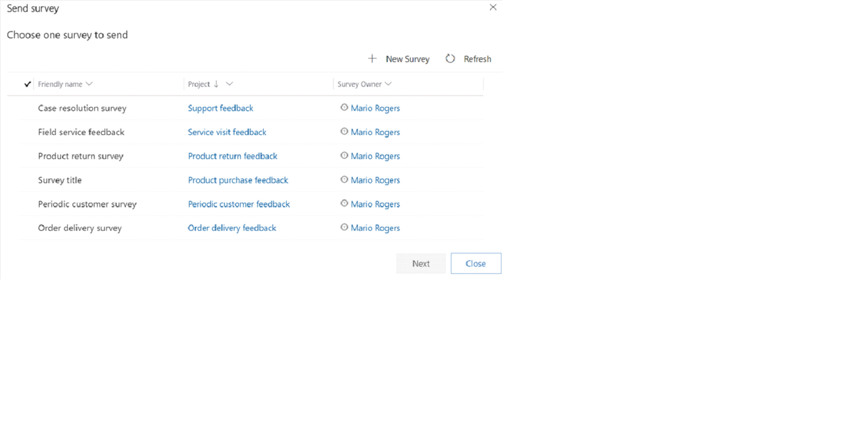868x426 pixels.
Task: Click the New Survey command label
Action: pos(407,59)
